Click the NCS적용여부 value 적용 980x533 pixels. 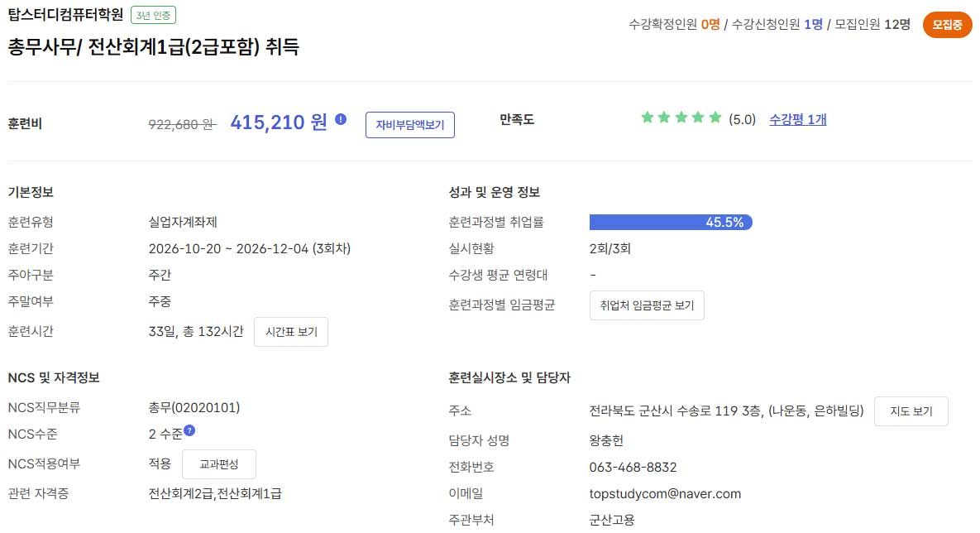point(160,464)
